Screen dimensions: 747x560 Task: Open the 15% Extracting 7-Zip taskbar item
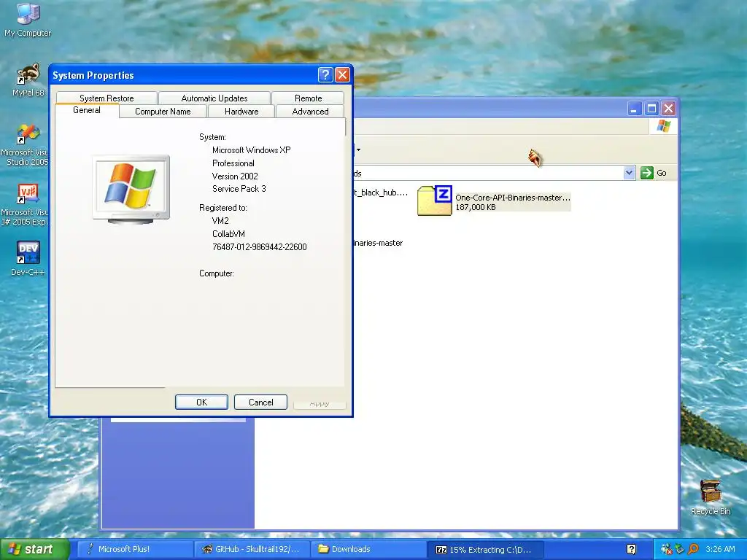[x=485, y=550]
